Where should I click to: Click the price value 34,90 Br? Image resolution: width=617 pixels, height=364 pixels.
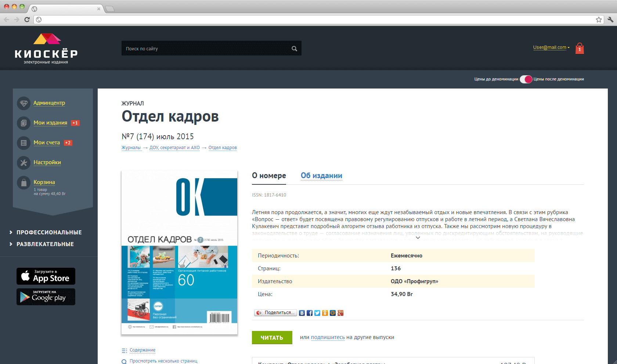(402, 294)
